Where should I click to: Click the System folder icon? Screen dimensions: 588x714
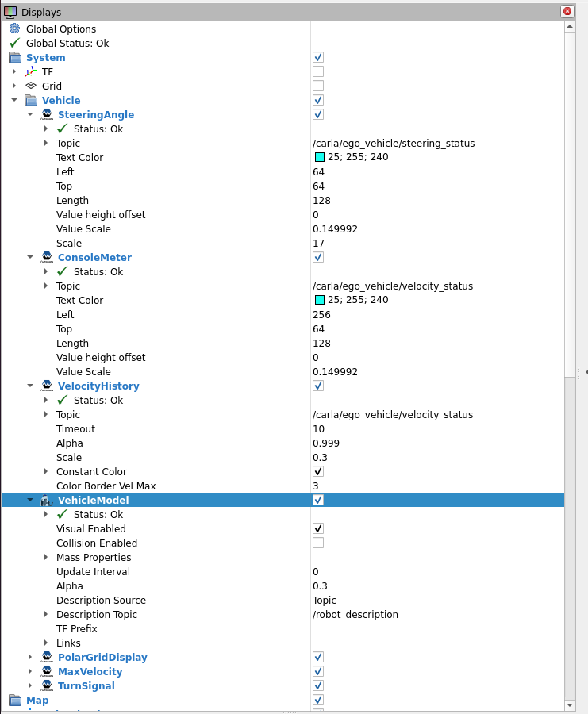[x=15, y=57]
